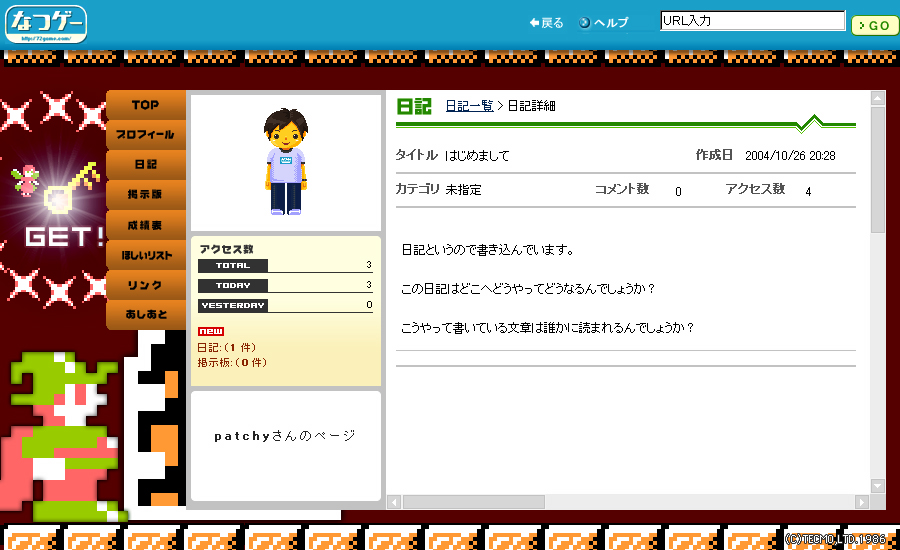
Task: Click the vertical scrollbar down arrow
Action: click(x=877, y=486)
